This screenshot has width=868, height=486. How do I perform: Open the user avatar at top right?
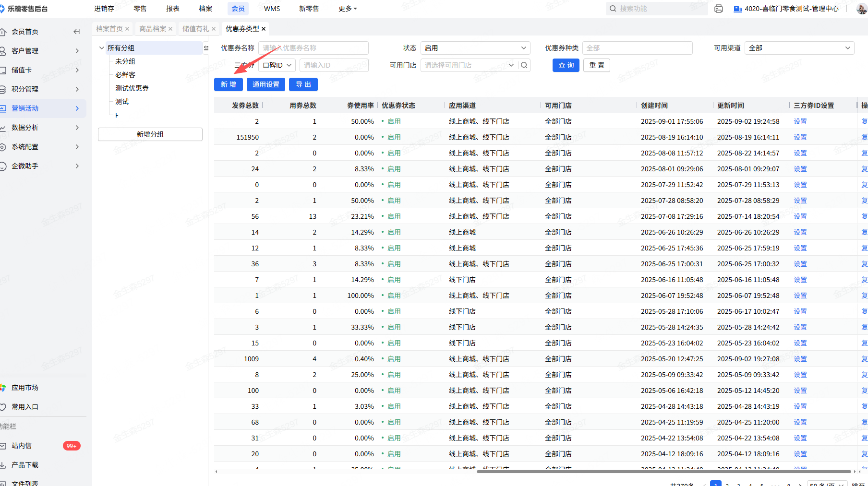click(x=861, y=9)
